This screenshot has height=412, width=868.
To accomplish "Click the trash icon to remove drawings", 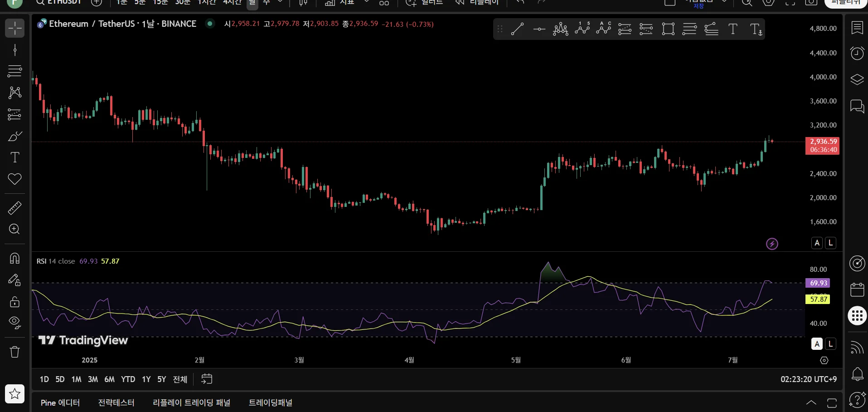I will [15, 352].
